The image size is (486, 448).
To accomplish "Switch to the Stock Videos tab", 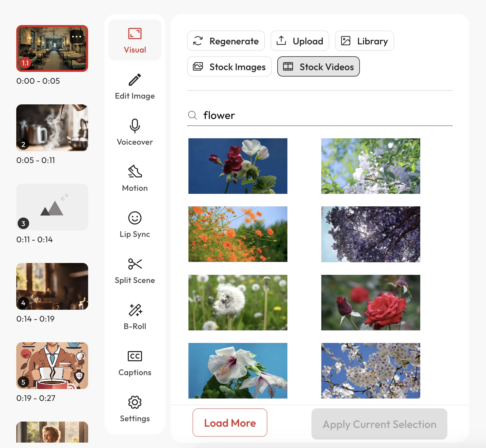I will coord(318,66).
